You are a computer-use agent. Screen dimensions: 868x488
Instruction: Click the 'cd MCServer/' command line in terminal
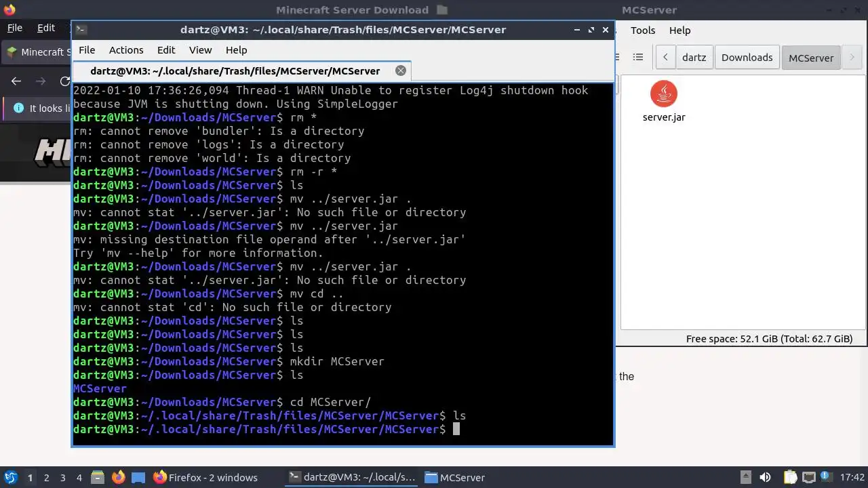coord(330,402)
